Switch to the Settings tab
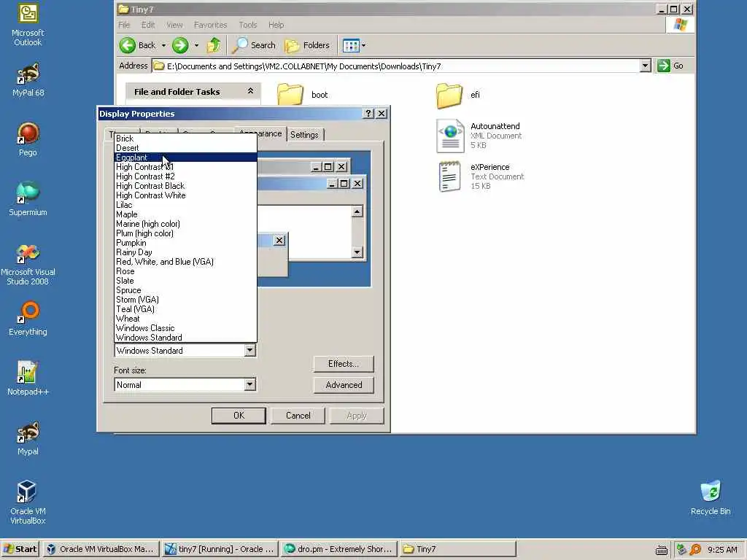This screenshot has height=560, width=747. [304, 135]
